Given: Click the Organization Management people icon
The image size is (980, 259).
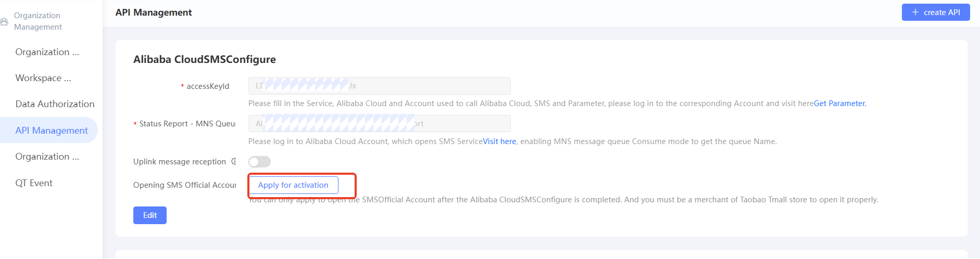Looking at the screenshot, I should coord(4,21).
